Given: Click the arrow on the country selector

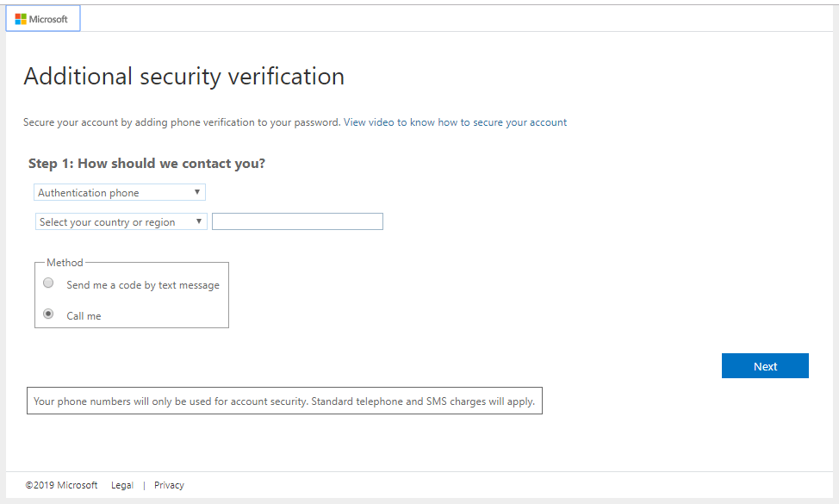Looking at the screenshot, I should pos(199,221).
